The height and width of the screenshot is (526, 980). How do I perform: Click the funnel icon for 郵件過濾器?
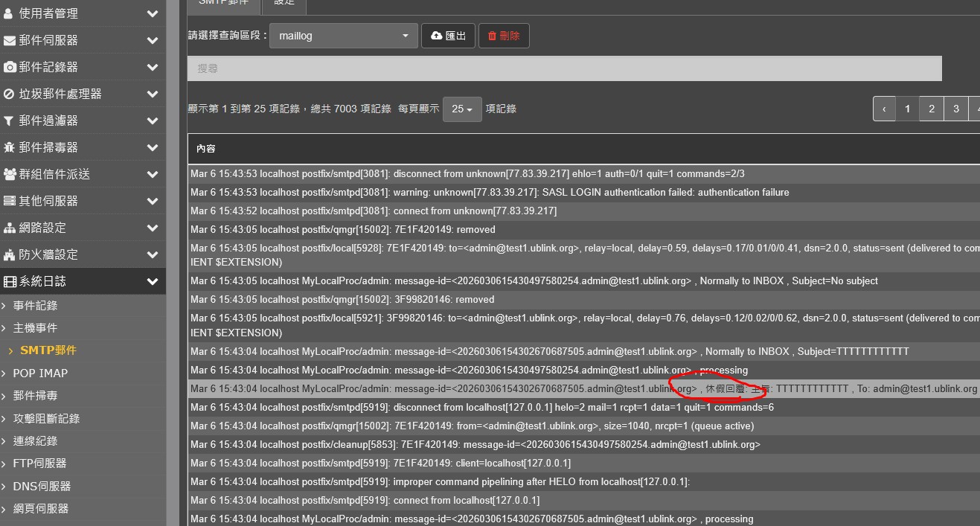click(x=9, y=121)
